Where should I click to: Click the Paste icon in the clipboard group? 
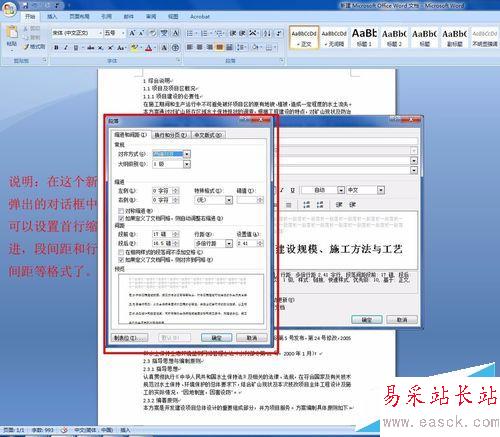click(x=12, y=32)
